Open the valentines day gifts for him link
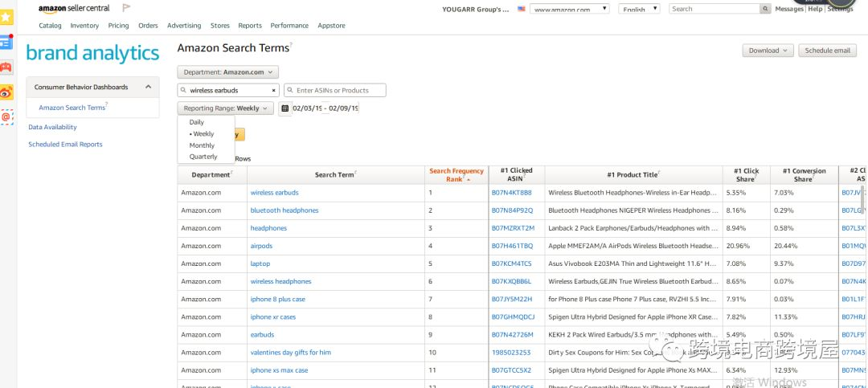 click(x=291, y=352)
